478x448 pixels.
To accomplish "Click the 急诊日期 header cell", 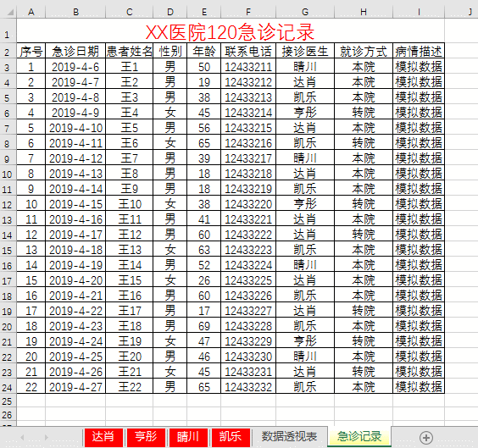I will pyautogui.click(x=75, y=51).
